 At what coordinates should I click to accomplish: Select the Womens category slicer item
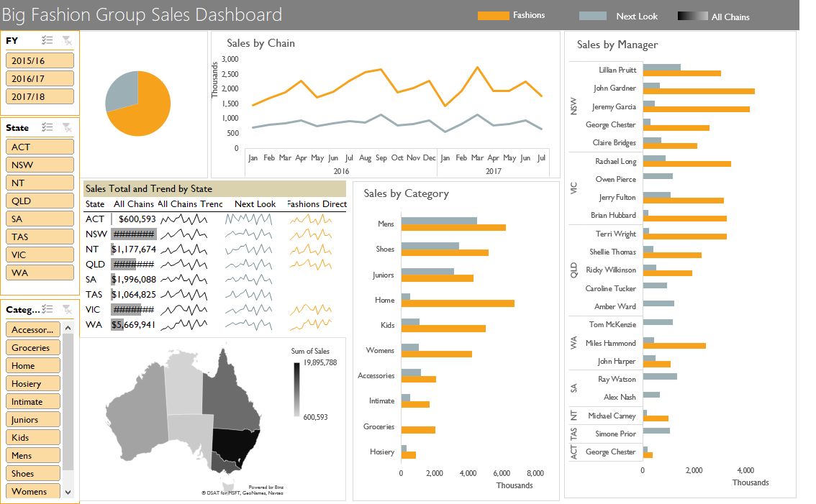pyautogui.click(x=33, y=491)
